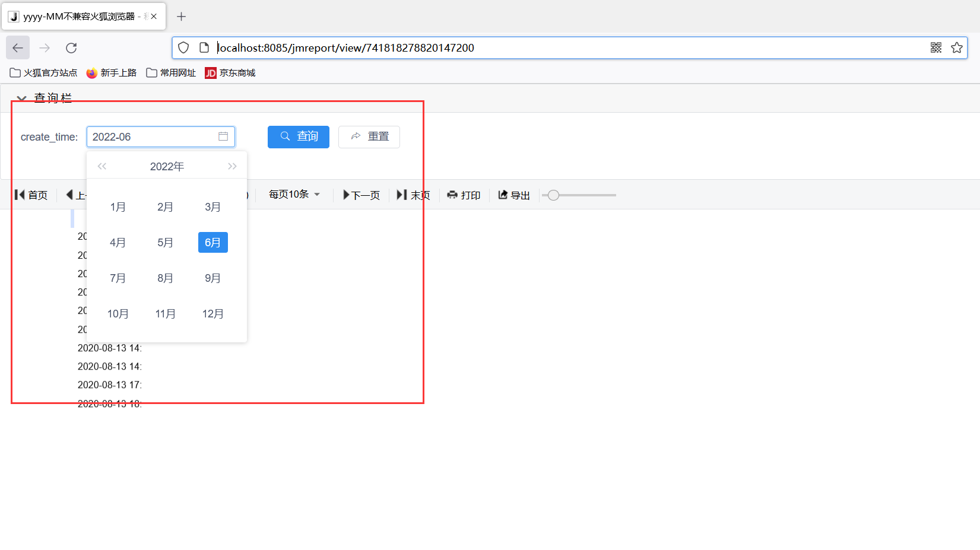Click the shield tracking protection icon

183,47
